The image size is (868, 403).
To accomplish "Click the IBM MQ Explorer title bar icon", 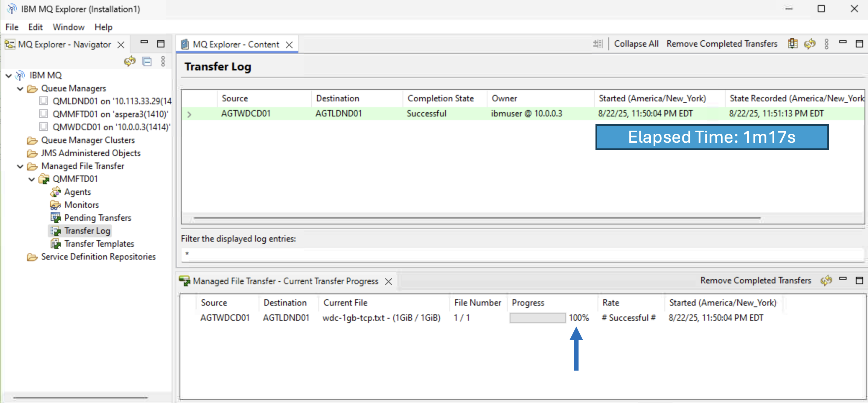I will point(12,9).
